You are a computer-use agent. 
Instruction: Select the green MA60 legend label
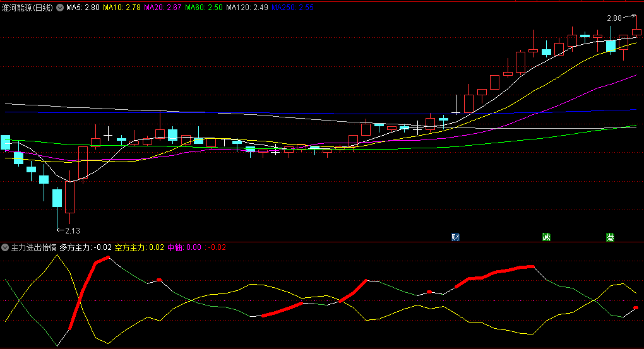(204, 8)
